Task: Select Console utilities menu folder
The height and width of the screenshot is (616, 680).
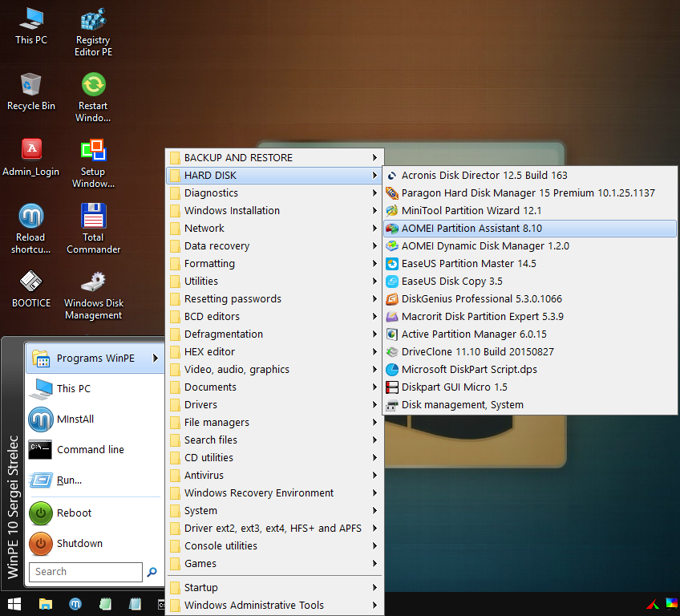Action: point(274,545)
